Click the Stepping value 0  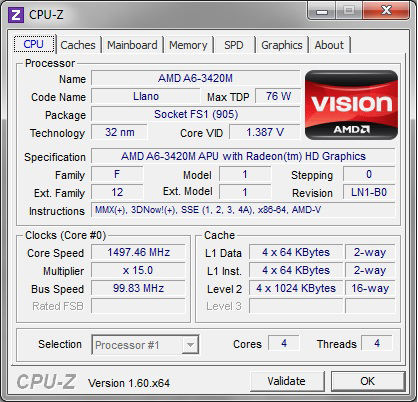(x=369, y=175)
